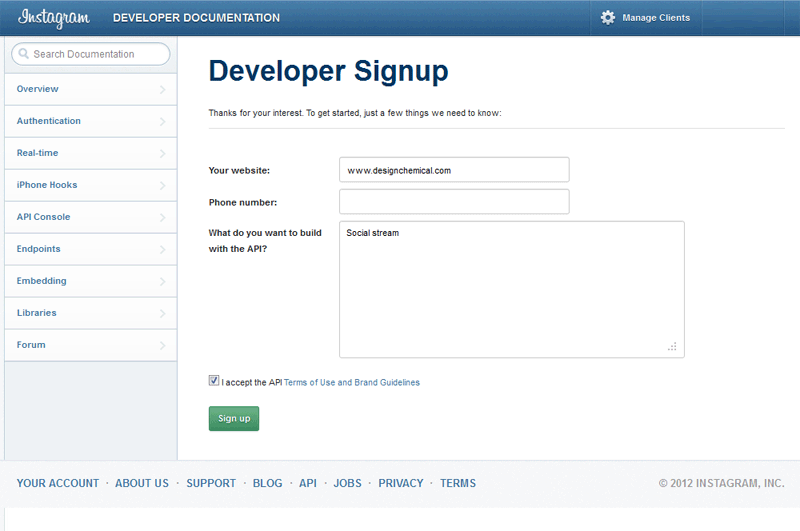Click the search magnifier icon
This screenshot has height=531, width=800.
(x=22, y=54)
